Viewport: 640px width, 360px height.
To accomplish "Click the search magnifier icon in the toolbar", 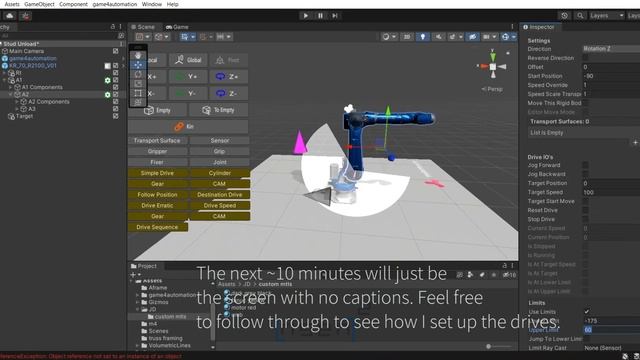I will click(580, 16).
